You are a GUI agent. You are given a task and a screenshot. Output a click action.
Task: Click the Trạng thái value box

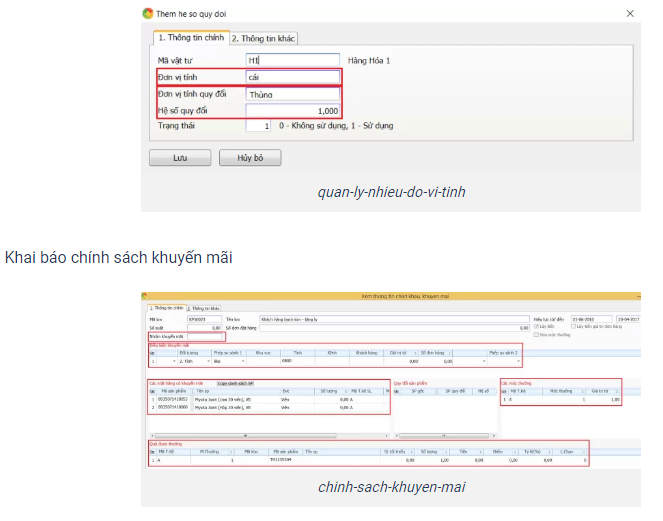tap(258, 127)
